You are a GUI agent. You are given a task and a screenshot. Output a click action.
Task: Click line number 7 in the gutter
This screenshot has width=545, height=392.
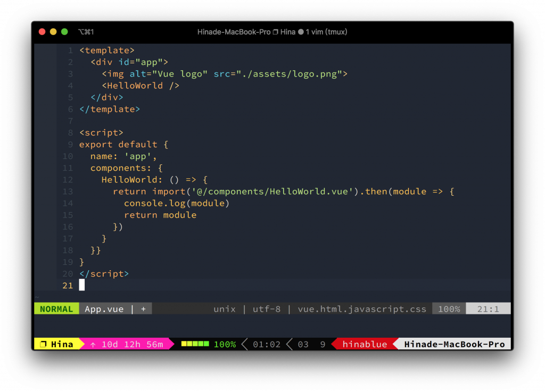[71, 121]
